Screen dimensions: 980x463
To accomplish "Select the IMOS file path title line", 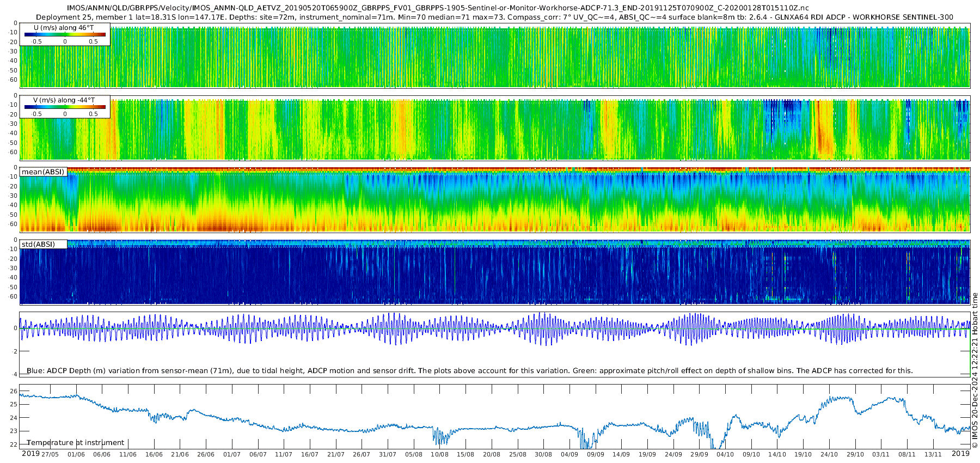I will point(437,8).
